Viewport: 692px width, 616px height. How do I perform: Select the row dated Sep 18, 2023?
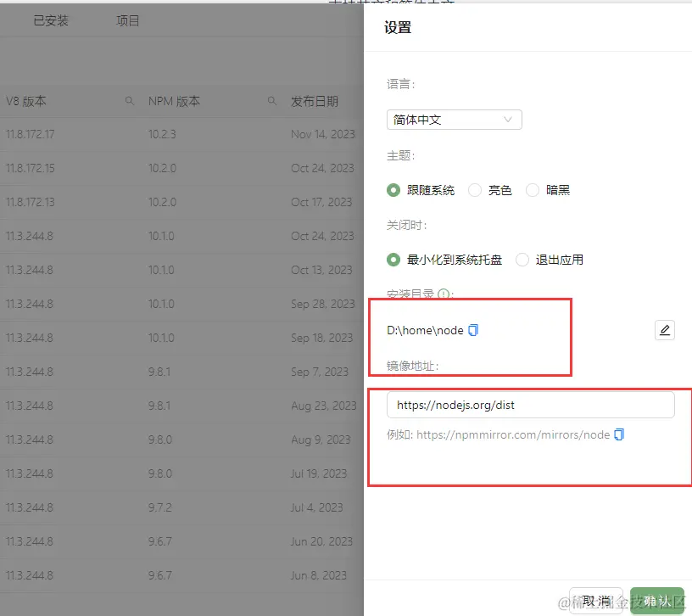point(181,338)
